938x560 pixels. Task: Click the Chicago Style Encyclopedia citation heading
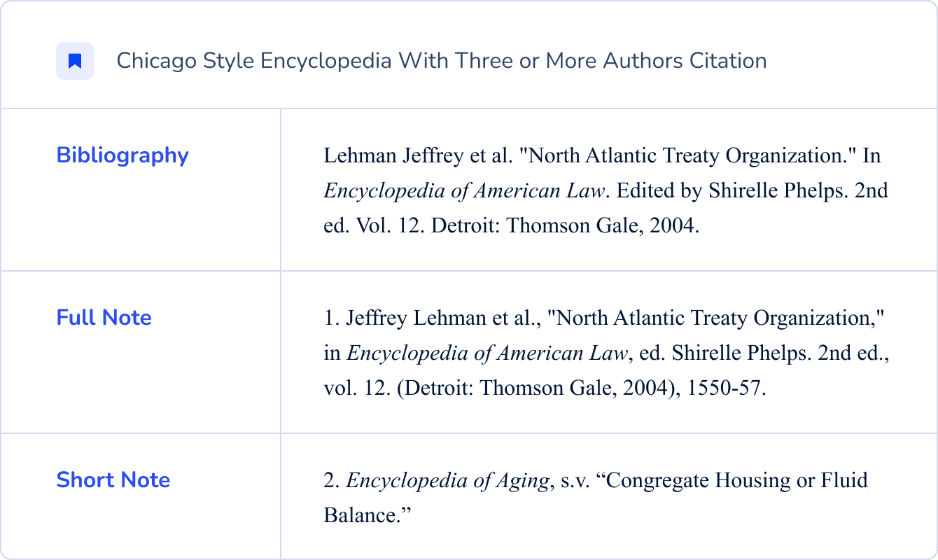pos(441,61)
